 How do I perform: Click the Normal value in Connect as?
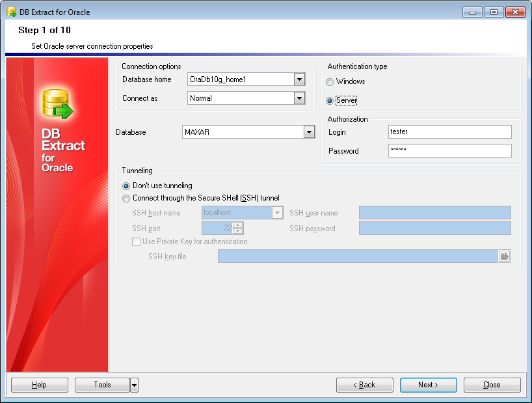(x=201, y=98)
